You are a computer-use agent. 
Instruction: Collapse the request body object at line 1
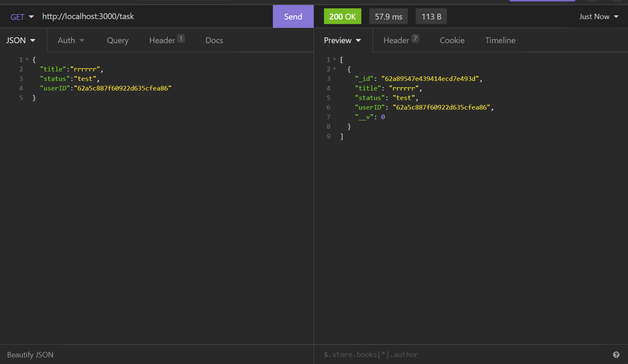coord(27,59)
